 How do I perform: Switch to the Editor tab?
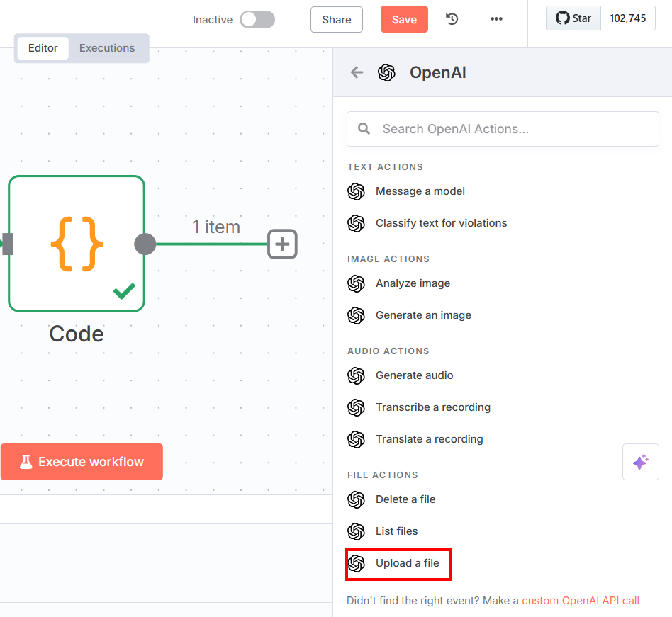[43, 48]
